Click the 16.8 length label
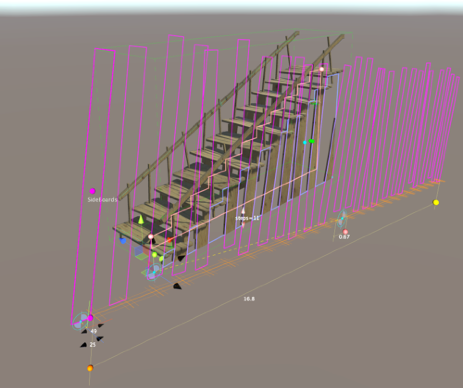The image size is (463, 388). tap(249, 299)
